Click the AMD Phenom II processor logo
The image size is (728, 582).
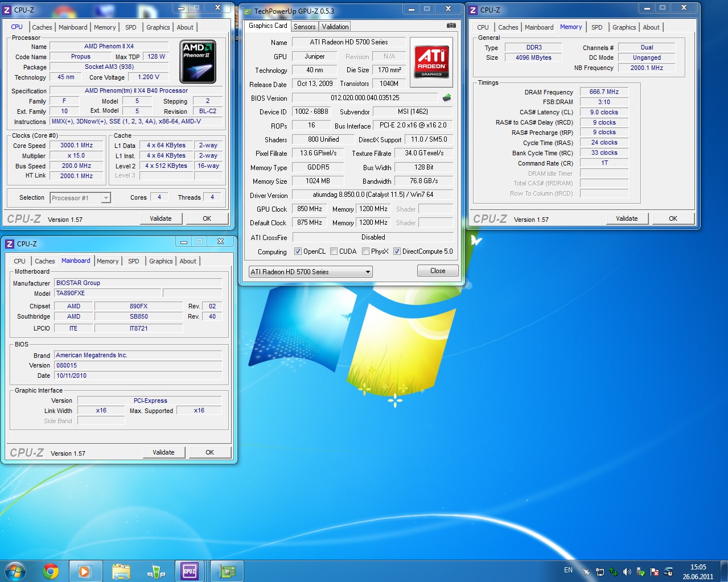(x=198, y=61)
